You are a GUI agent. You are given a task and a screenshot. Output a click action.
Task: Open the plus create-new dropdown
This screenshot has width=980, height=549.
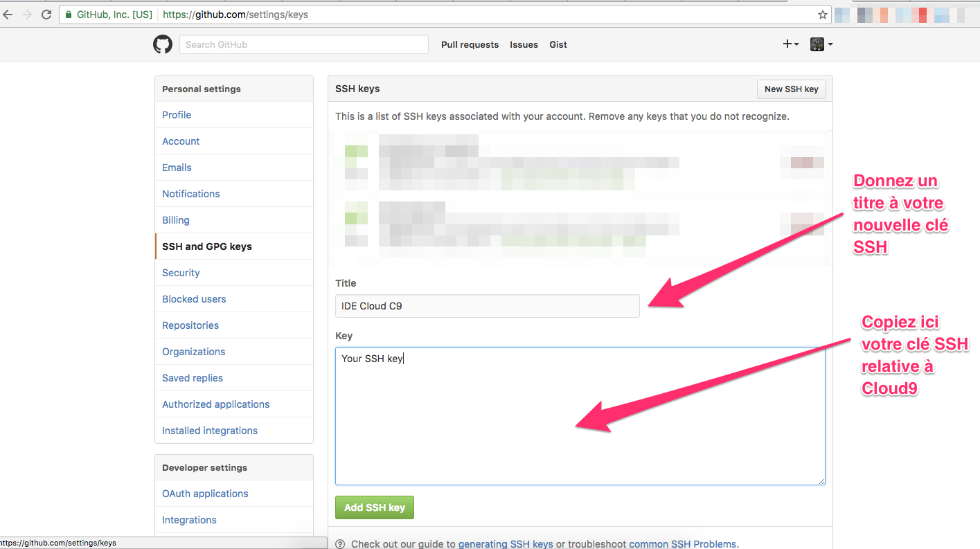(790, 44)
